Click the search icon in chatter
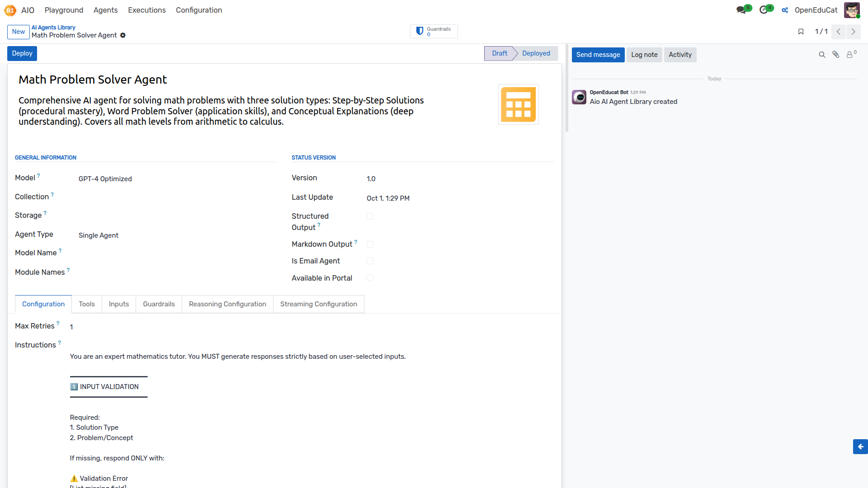868x488 pixels. pyautogui.click(x=822, y=55)
